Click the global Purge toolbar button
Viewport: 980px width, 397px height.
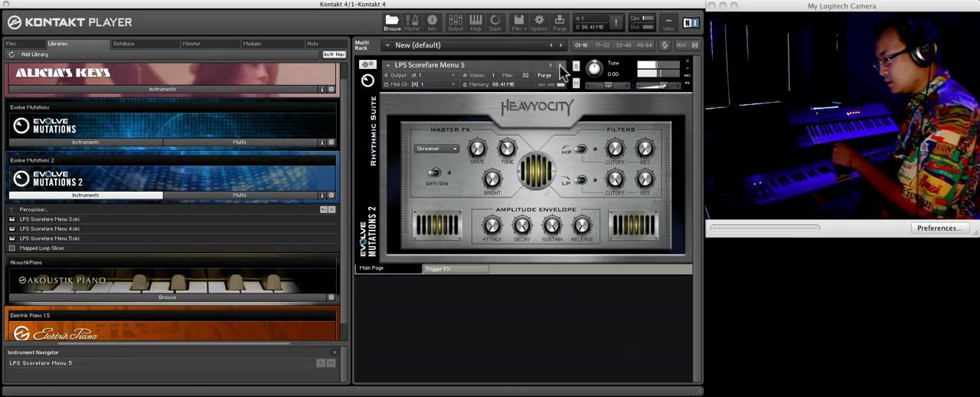[x=560, y=22]
